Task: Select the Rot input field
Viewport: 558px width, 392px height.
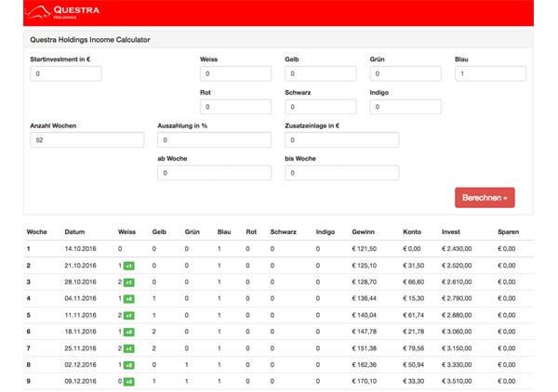Action: point(235,107)
